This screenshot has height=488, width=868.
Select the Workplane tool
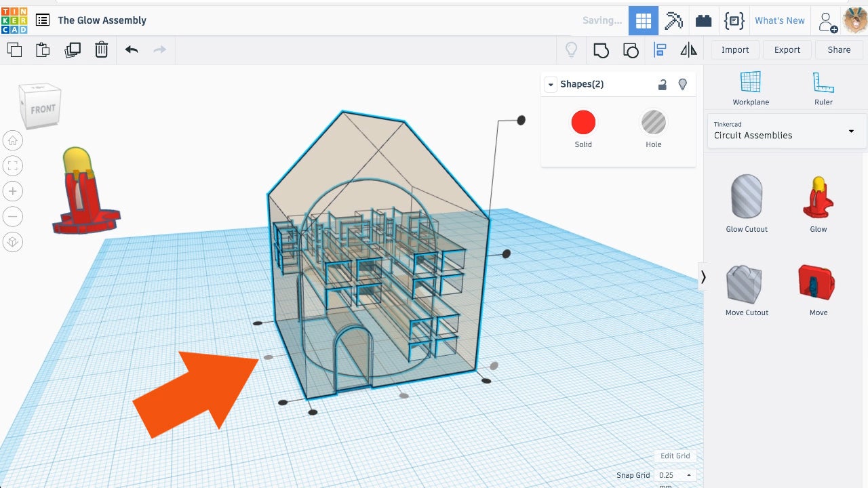coord(751,88)
